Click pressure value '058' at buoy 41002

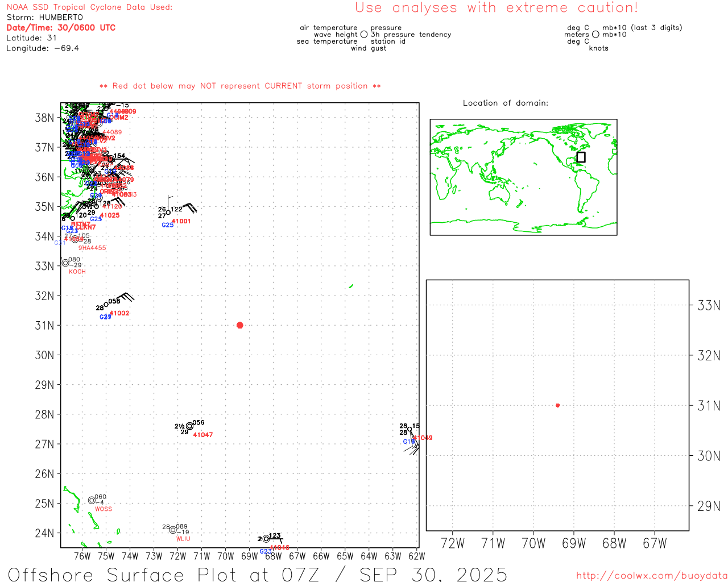(x=114, y=301)
